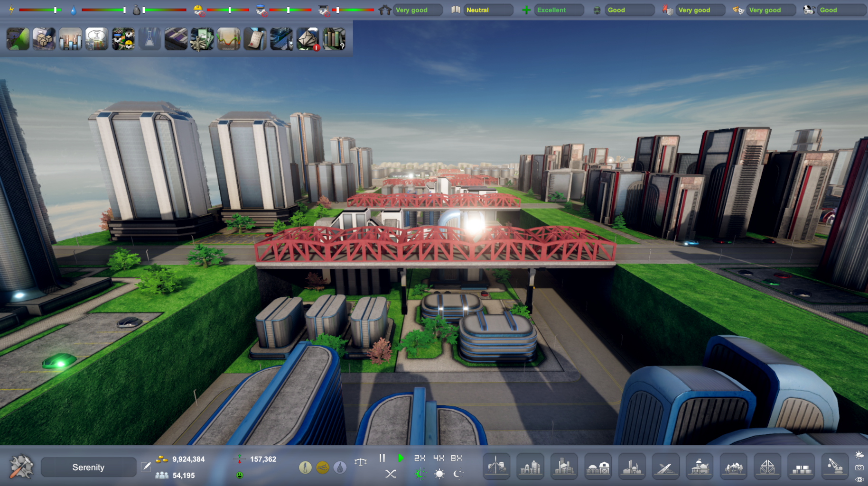Open roads and transport build menu

[x=666, y=467]
